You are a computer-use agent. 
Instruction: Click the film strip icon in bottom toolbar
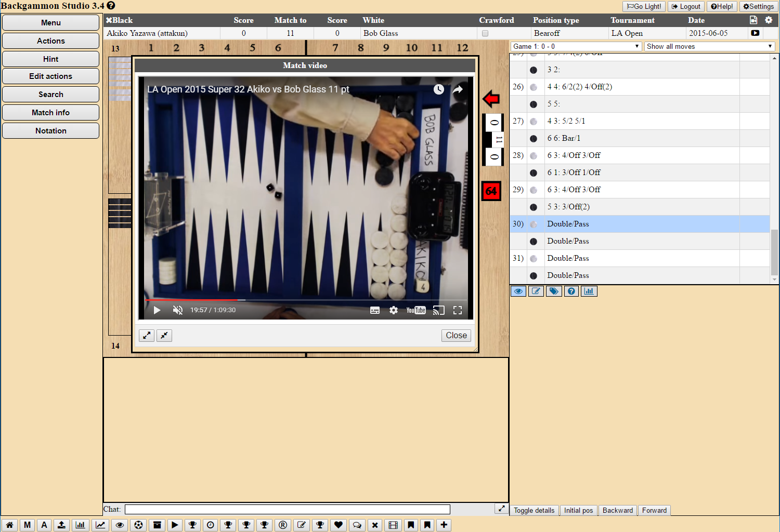pyautogui.click(x=393, y=525)
